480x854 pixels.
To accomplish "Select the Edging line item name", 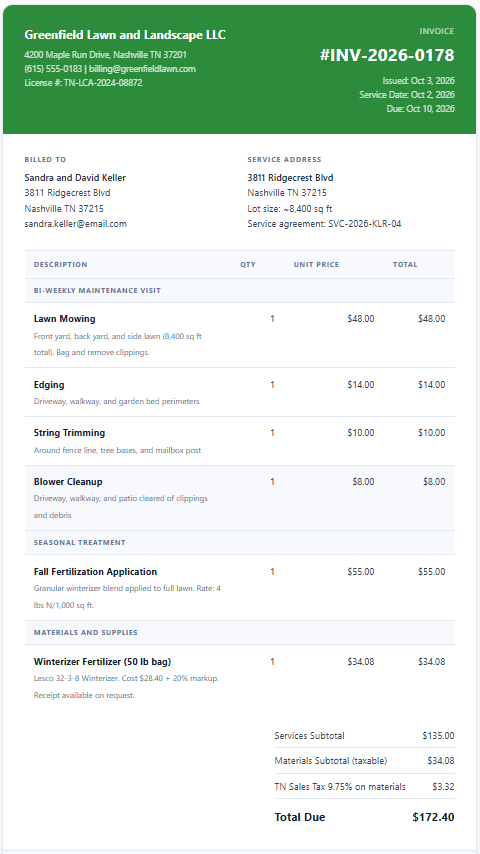I will [x=49, y=385].
